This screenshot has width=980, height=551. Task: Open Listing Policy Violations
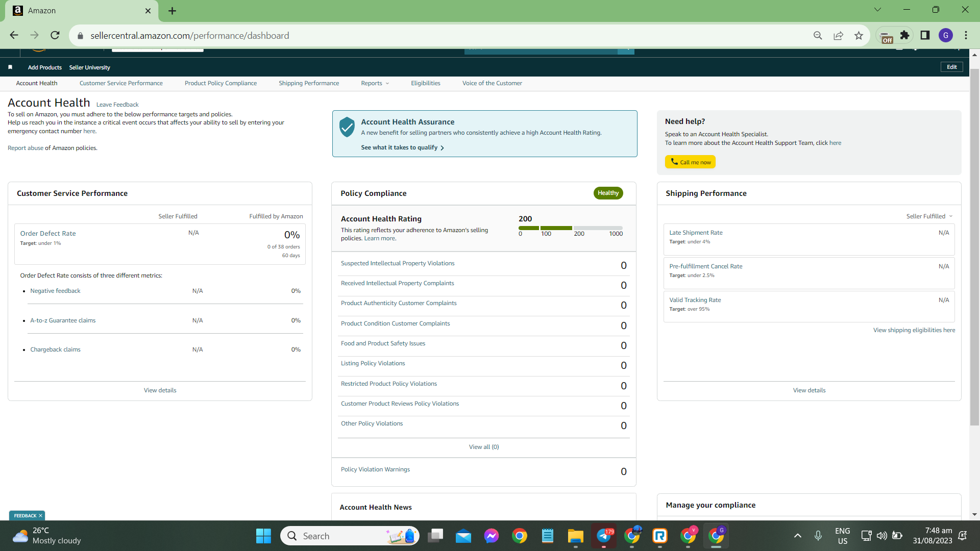pos(373,363)
